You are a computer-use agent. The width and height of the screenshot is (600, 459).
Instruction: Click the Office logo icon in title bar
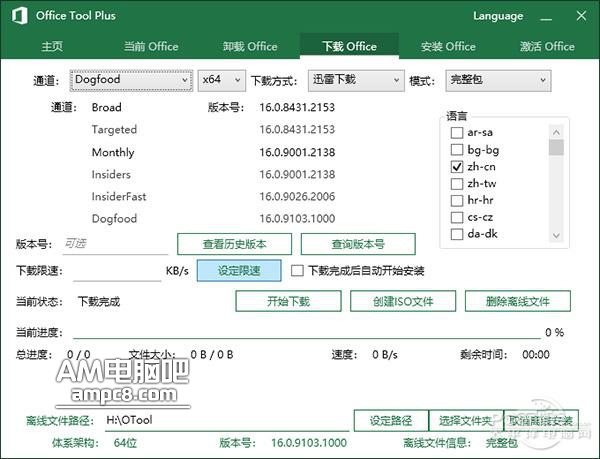(x=20, y=16)
